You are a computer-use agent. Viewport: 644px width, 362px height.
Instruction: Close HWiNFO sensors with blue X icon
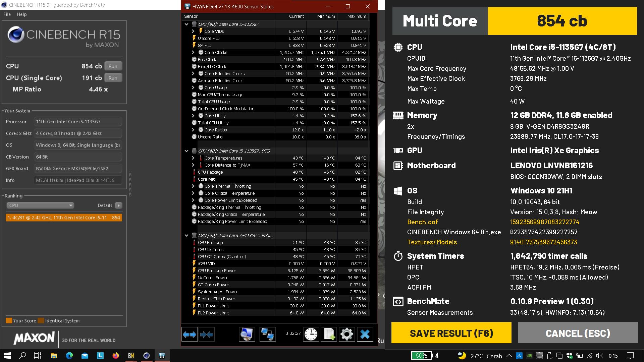(x=365, y=334)
